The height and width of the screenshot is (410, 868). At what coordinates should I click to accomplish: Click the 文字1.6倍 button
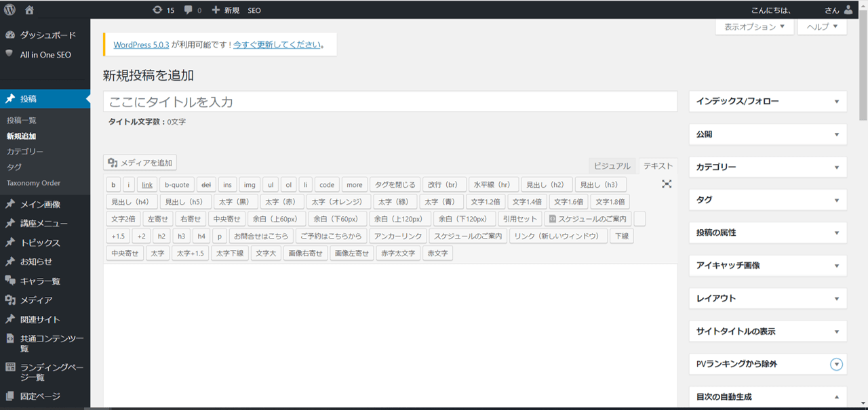coord(568,201)
